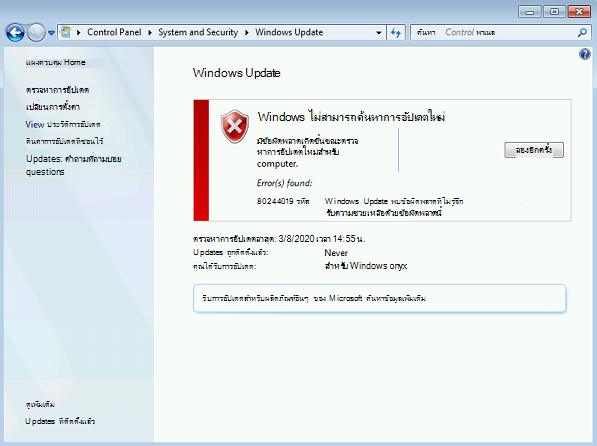
Task: Open Updates frequently asked questions link
Action: [x=73, y=165]
